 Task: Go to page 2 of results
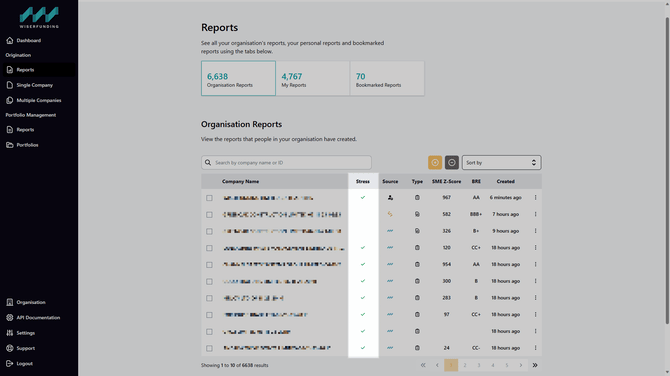coord(465,365)
